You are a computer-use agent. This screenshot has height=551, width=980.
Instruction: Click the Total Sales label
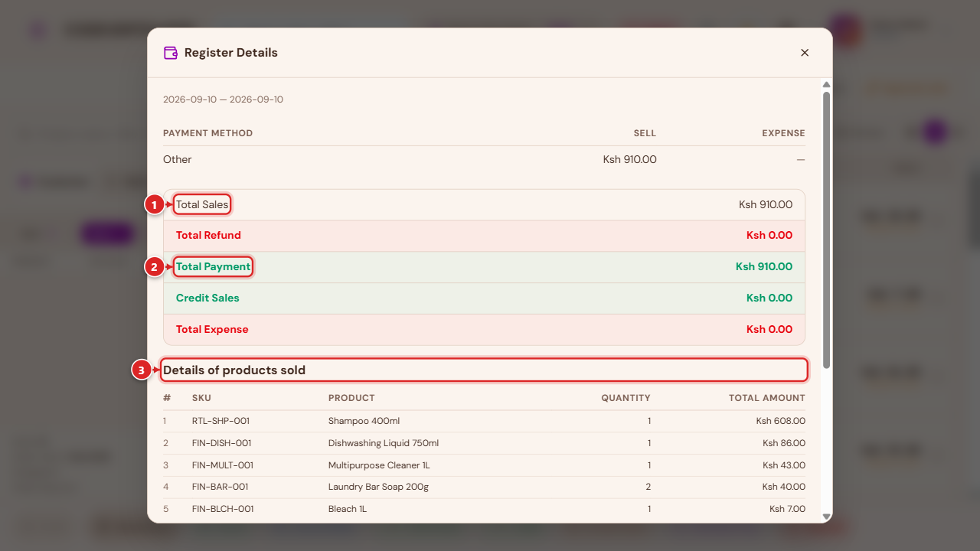pyautogui.click(x=202, y=204)
